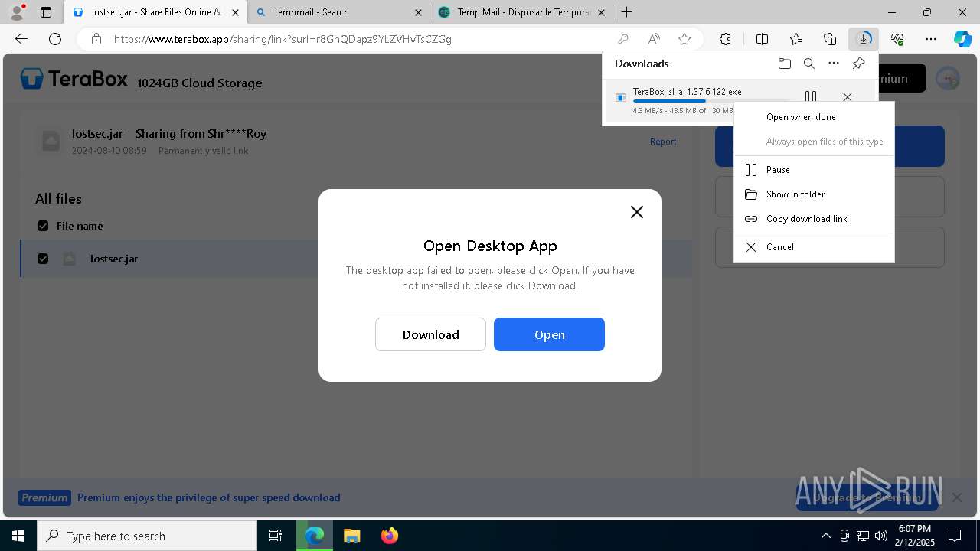Add page to favorites star icon
The height and width of the screenshot is (551, 980).
[684, 39]
